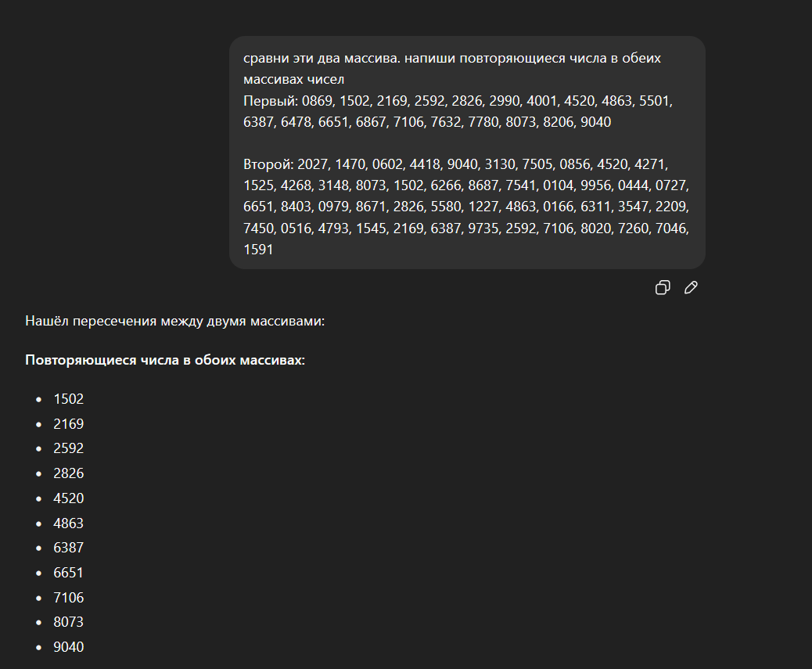Click list item 4863 in the reply

pos(69,523)
